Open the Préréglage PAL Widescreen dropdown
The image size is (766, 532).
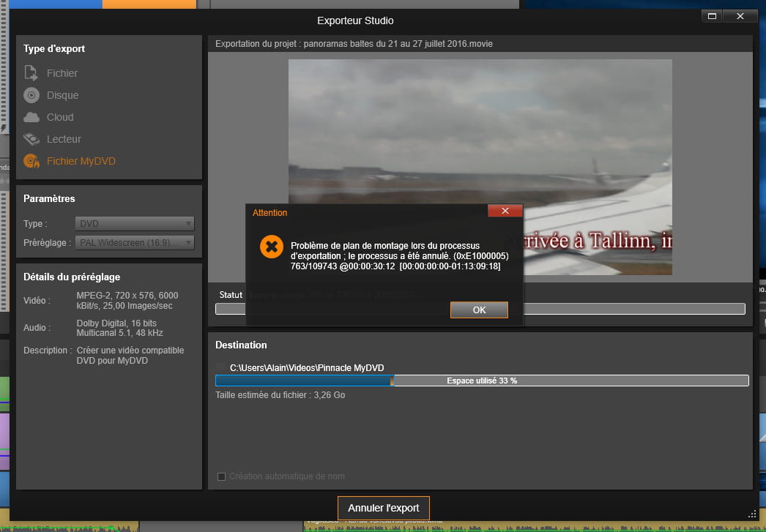135,242
